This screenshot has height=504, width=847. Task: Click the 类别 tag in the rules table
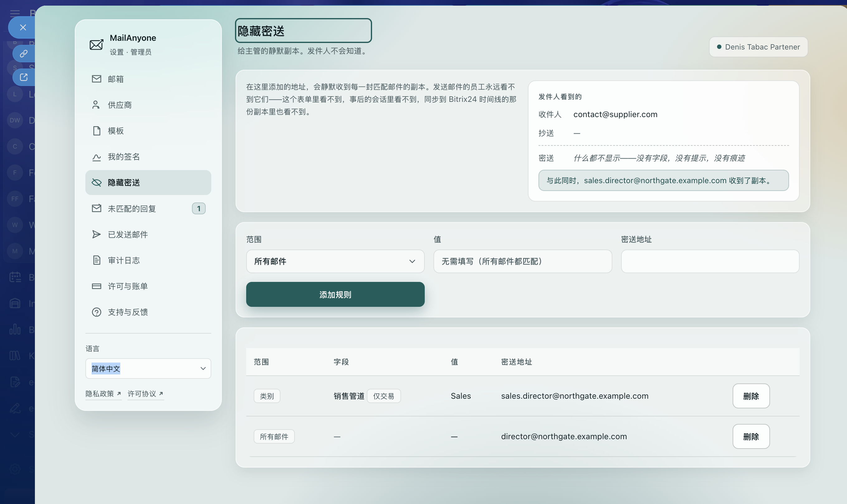click(x=267, y=396)
